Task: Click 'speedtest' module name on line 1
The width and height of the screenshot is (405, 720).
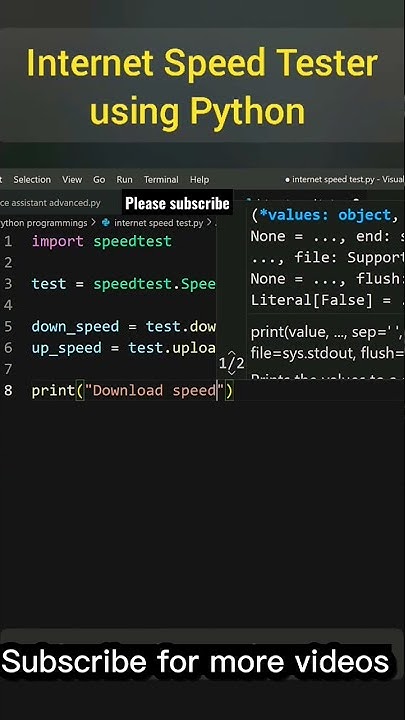Action: (133, 241)
